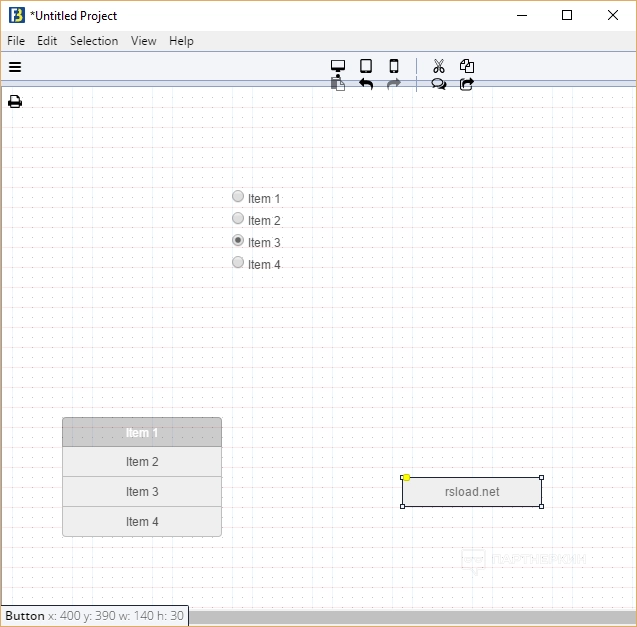Print project with printer icon
This screenshot has width=637, height=627.
(15, 102)
